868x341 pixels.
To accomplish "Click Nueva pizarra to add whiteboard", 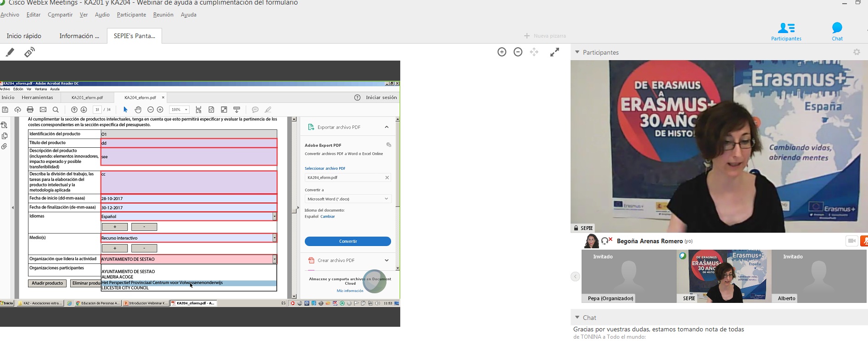I will click(545, 36).
